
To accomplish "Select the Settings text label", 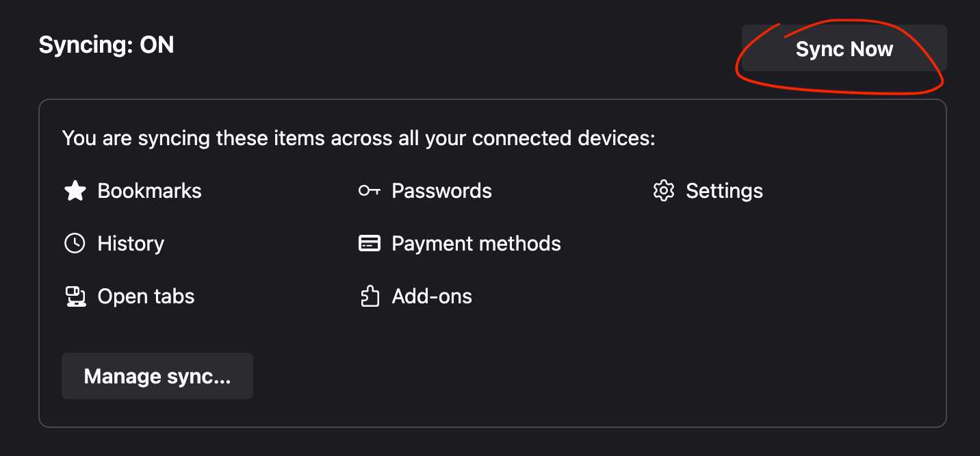I will [x=724, y=191].
